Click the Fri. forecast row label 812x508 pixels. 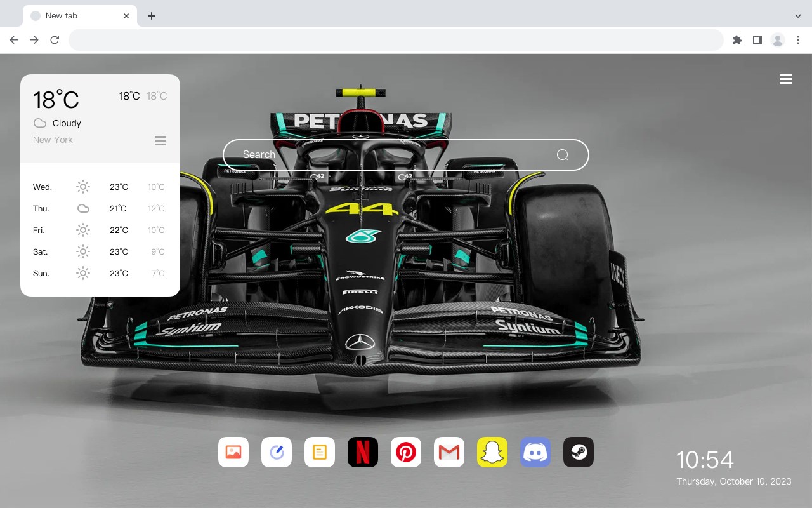point(39,230)
